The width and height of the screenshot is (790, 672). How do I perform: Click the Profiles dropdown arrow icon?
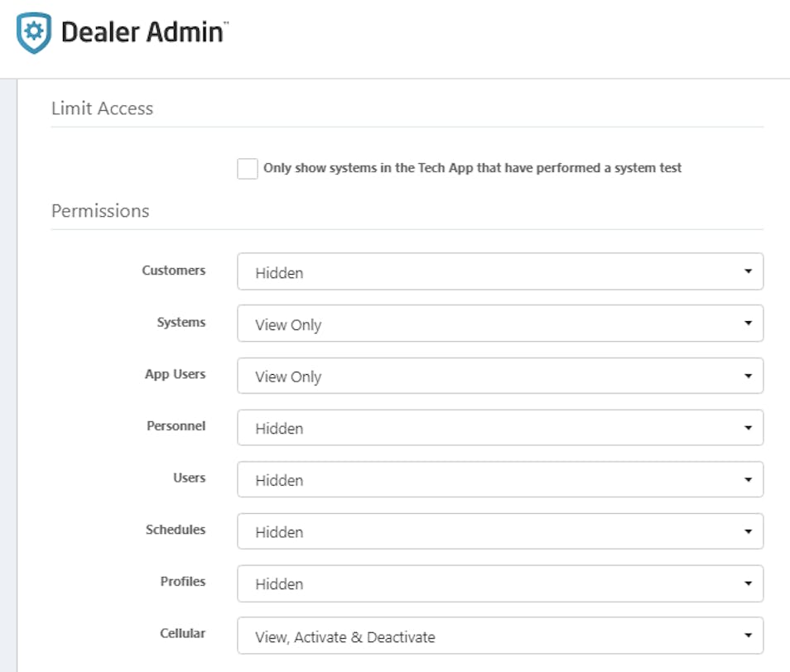749,583
